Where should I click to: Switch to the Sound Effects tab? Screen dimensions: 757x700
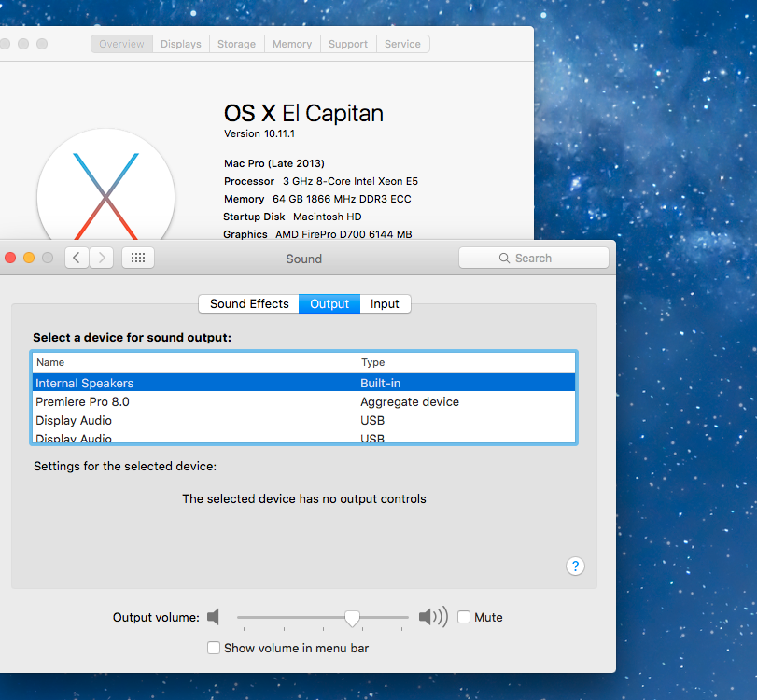[249, 303]
